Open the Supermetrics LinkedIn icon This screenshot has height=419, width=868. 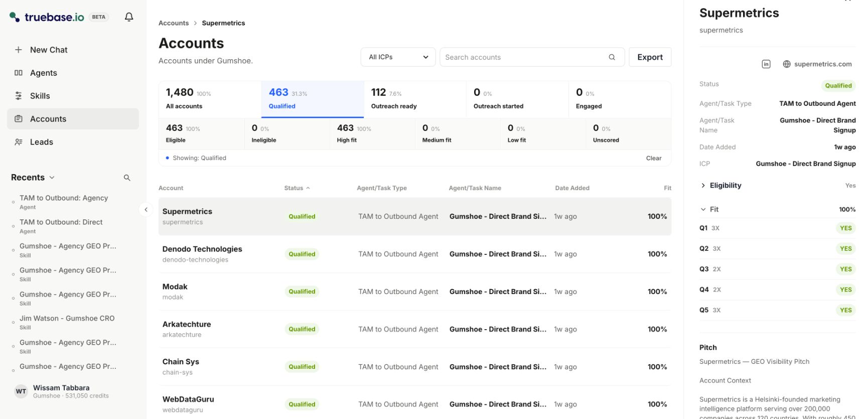(766, 64)
